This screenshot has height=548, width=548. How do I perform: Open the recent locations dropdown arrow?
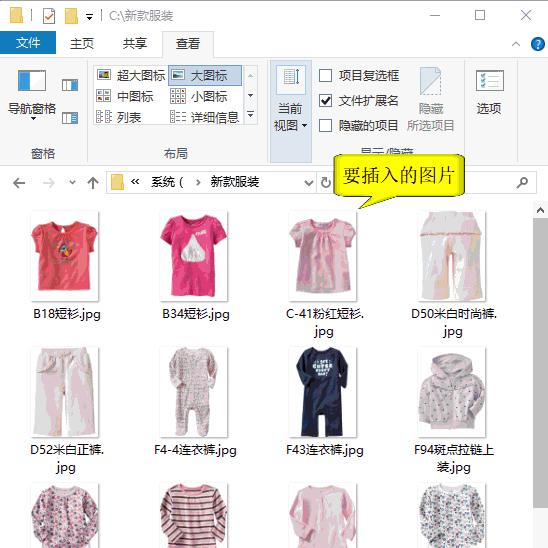point(72,182)
